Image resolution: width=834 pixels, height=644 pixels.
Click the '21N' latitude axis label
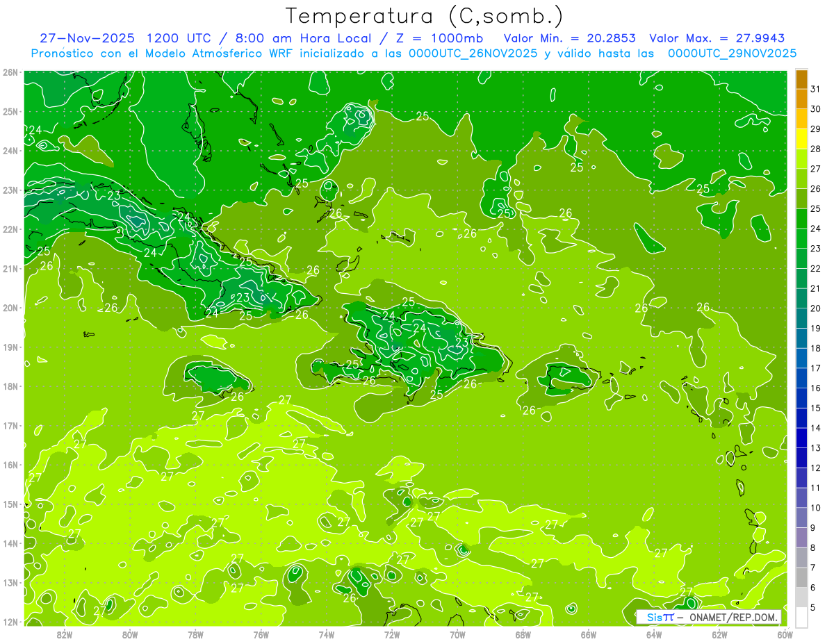click(x=10, y=268)
